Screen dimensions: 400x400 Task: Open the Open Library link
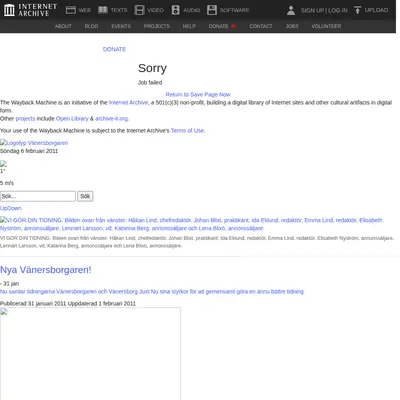point(72,118)
